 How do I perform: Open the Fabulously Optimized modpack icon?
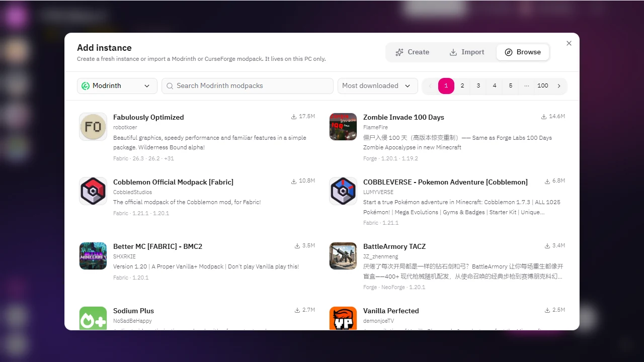click(93, 127)
